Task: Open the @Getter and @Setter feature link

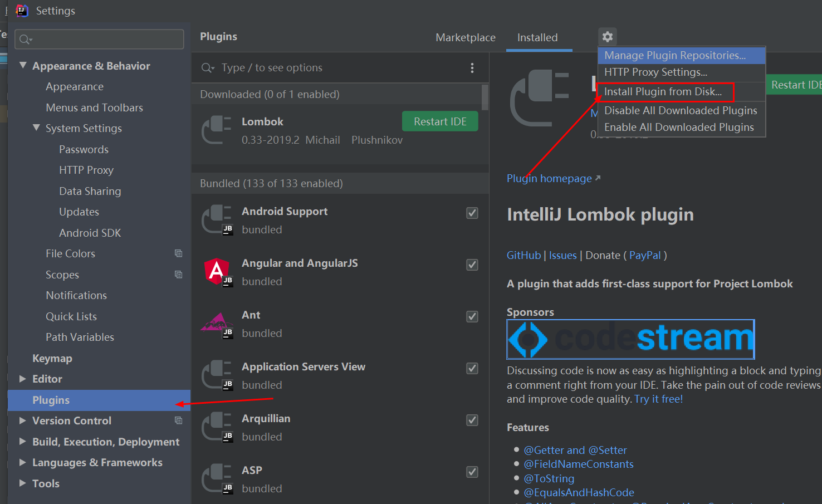Action: click(575, 450)
